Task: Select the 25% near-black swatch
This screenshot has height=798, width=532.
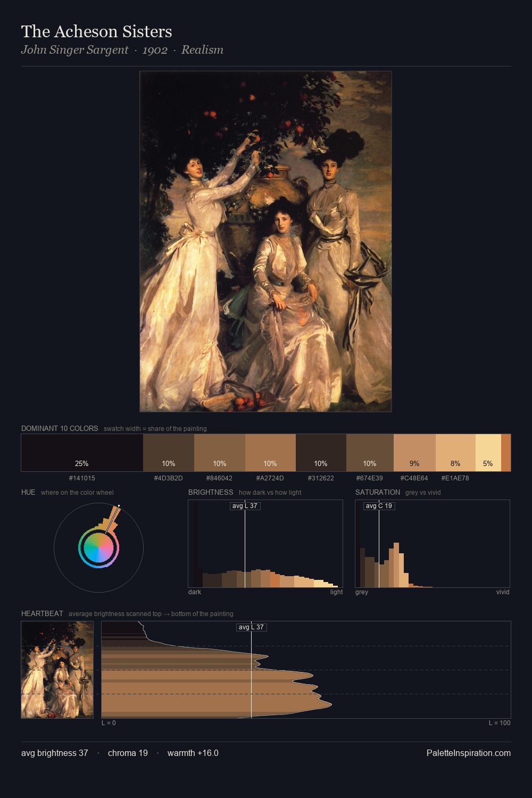Action: (x=82, y=453)
